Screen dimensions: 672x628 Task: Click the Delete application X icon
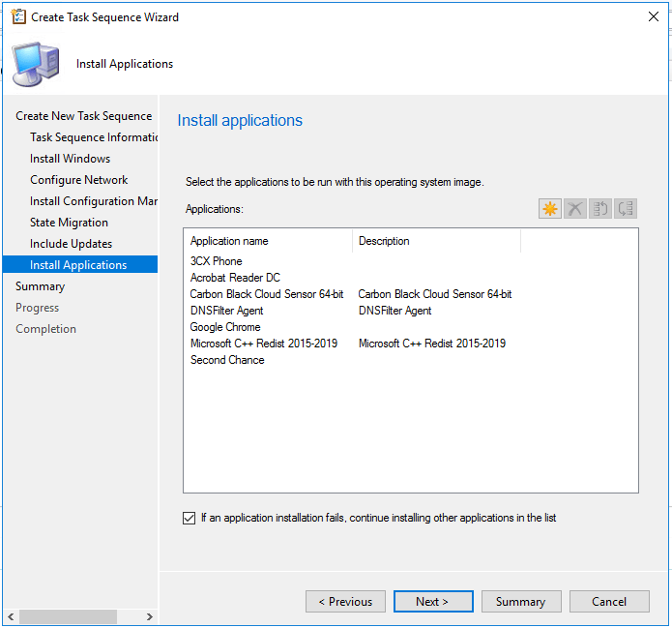tap(574, 209)
